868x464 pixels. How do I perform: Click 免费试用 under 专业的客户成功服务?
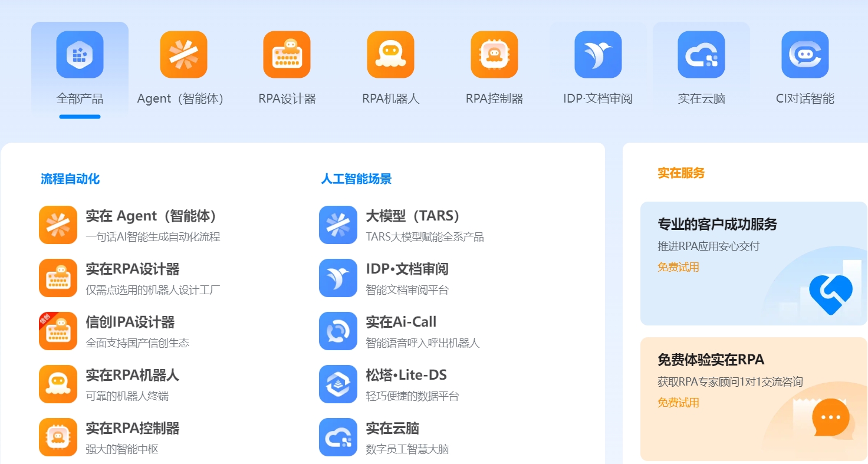pos(678,266)
